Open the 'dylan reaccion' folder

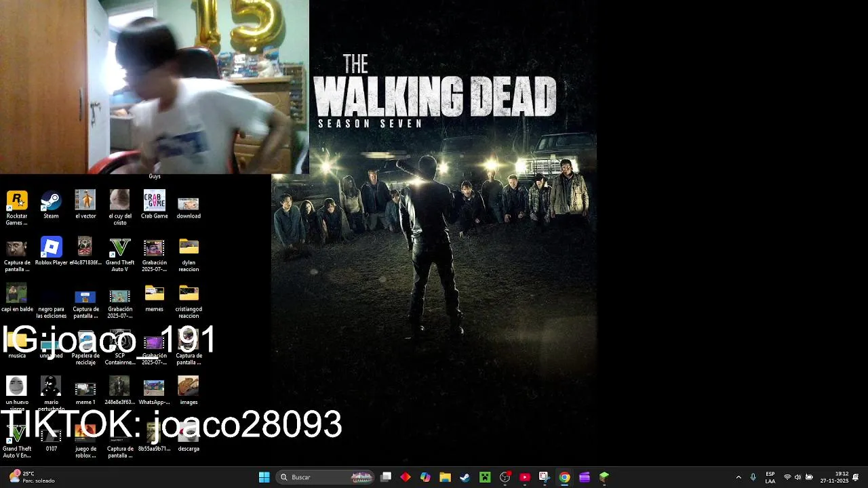coord(189,255)
